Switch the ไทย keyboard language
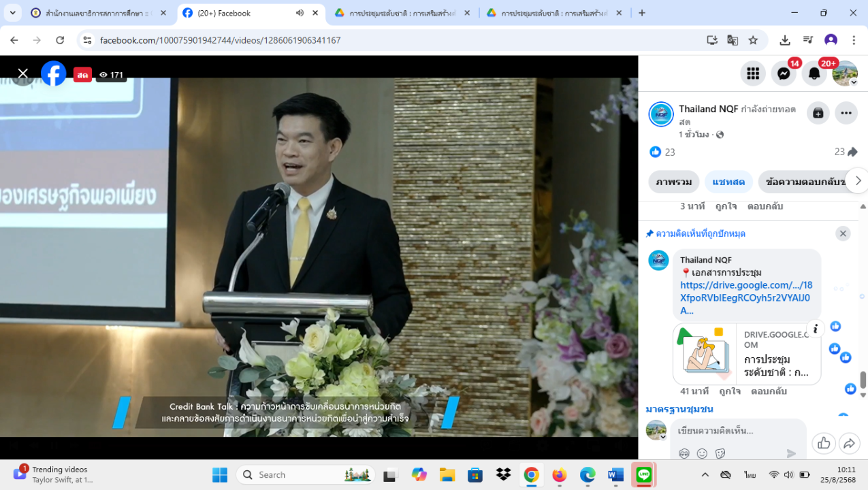This screenshot has width=868, height=490. (750, 474)
